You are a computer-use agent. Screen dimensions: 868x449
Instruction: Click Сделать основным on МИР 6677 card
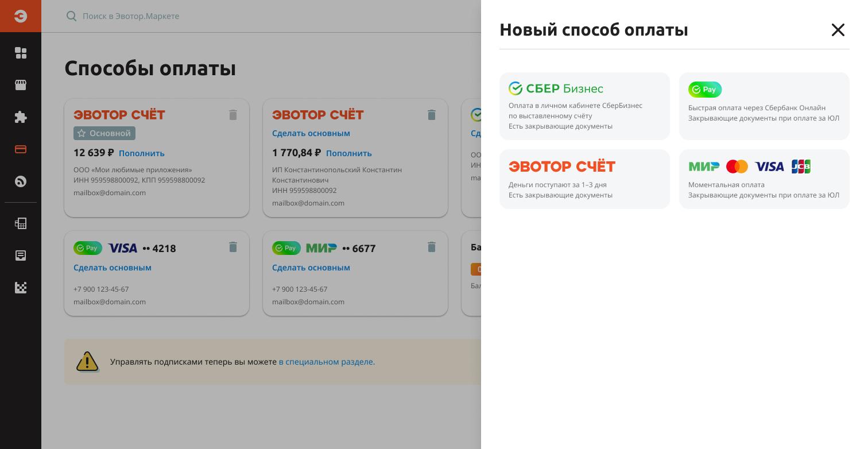pos(311,268)
